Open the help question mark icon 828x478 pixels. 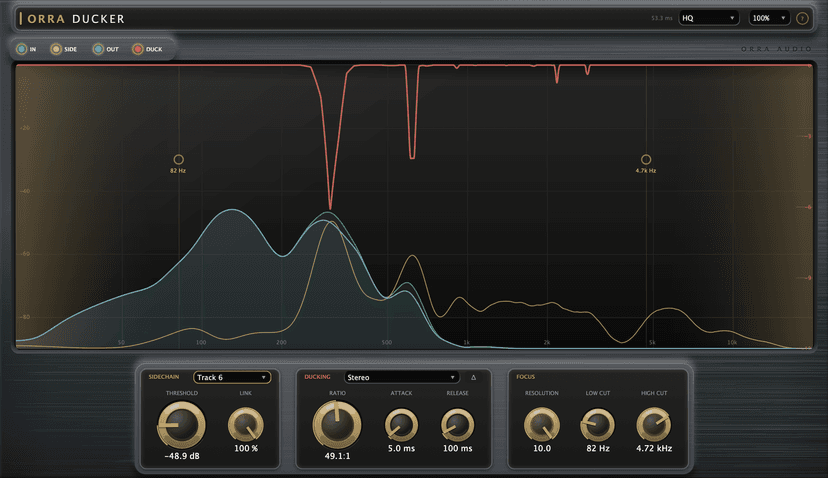pos(802,18)
